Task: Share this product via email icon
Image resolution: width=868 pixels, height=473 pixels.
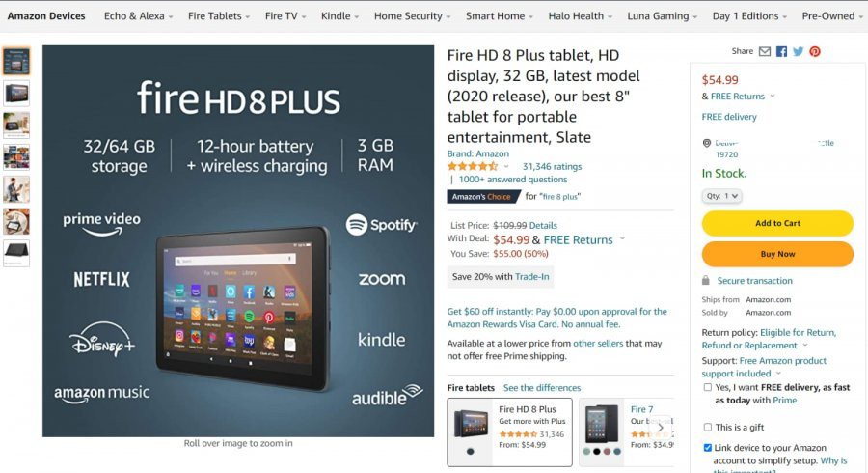Action: pos(765,51)
